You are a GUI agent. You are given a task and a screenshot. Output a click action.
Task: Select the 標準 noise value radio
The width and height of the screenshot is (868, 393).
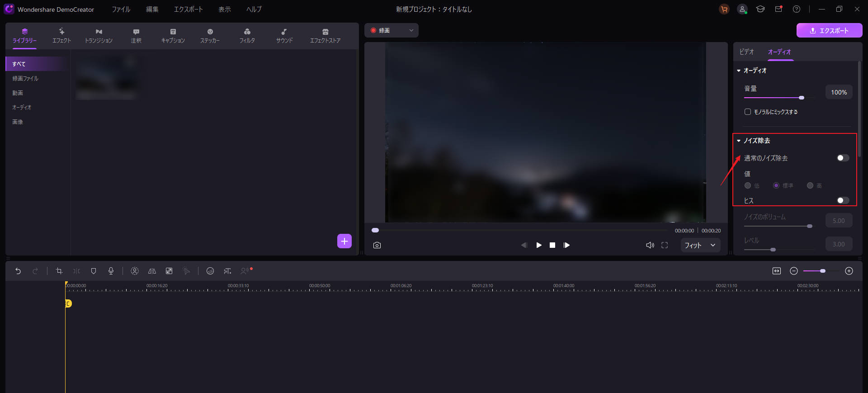(x=776, y=185)
